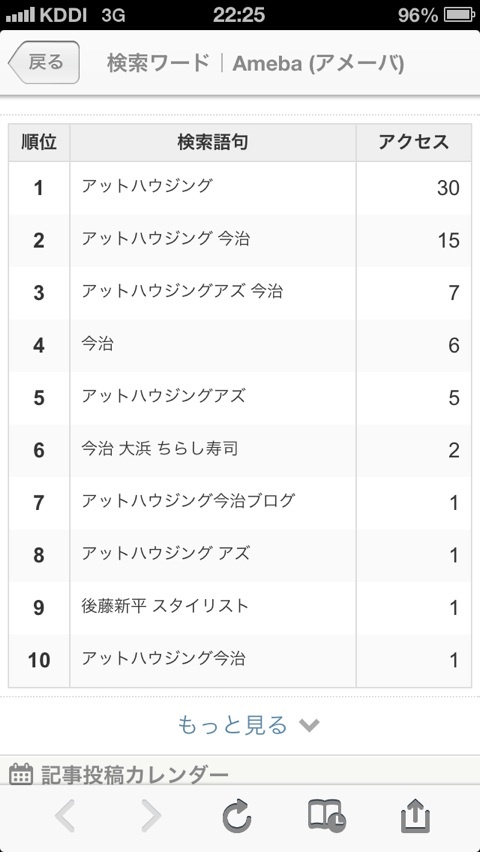Select search term アットハウジング 今治
The height and width of the screenshot is (852, 480).
pyautogui.click(x=165, y=239)
